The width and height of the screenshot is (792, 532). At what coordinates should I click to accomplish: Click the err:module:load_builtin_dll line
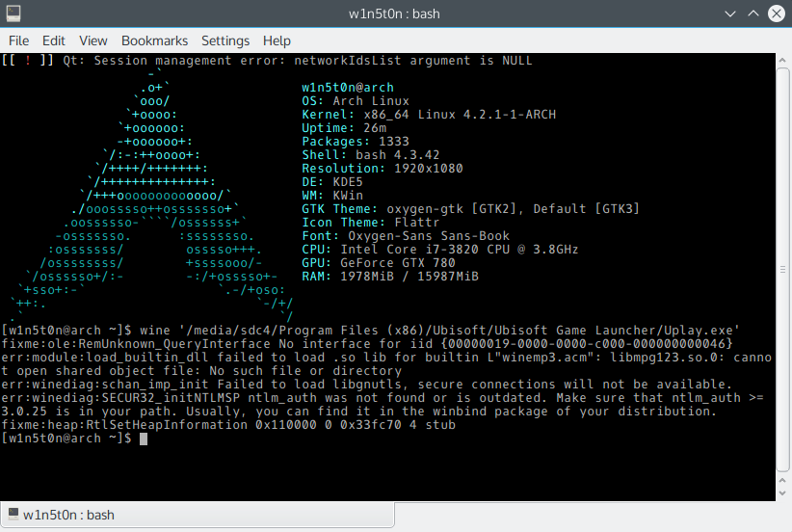point(386,363)
